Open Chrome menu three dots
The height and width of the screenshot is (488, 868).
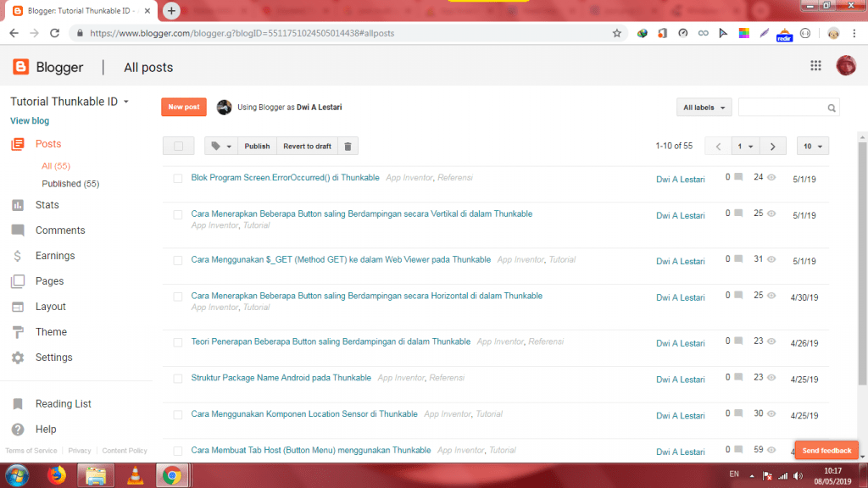click(x=854, y=33)
